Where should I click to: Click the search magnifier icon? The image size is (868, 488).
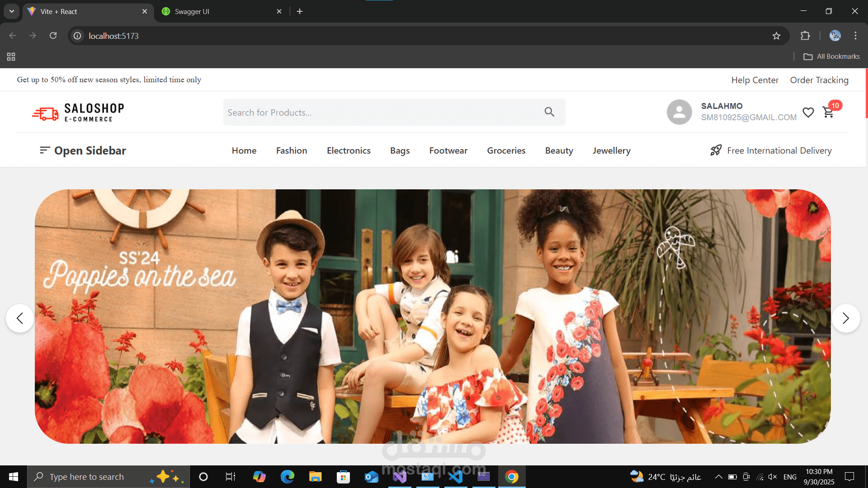coord(549,112)
